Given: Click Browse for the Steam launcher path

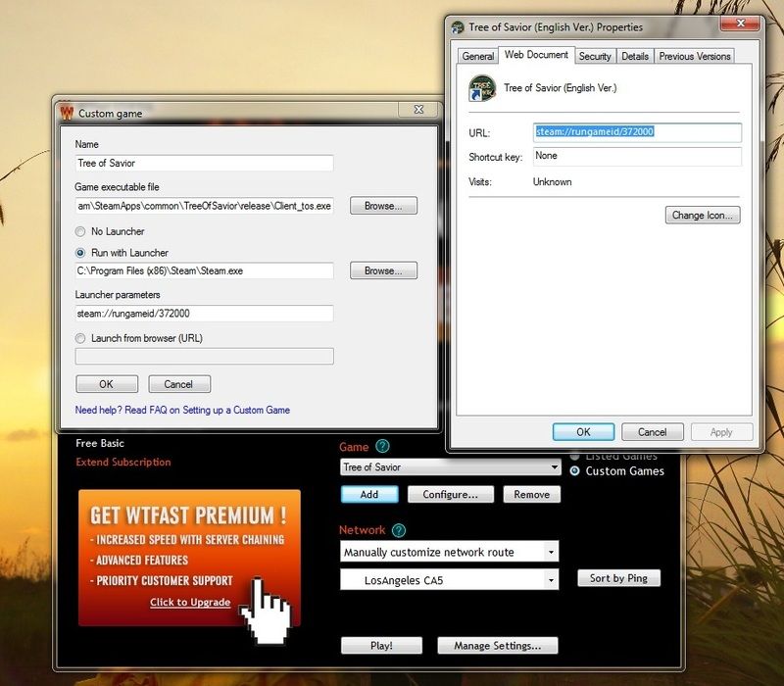Looking at the screenshot, I should click(x=383, y=270).
